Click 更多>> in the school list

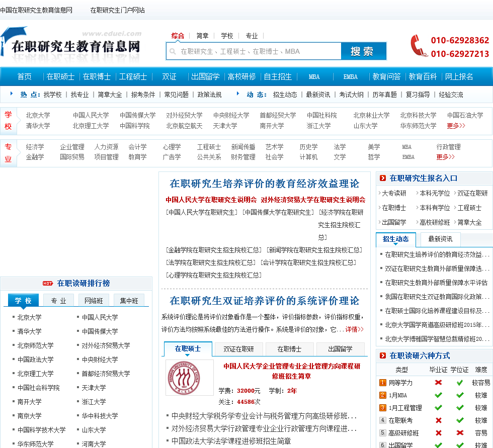tap(456, 126)
